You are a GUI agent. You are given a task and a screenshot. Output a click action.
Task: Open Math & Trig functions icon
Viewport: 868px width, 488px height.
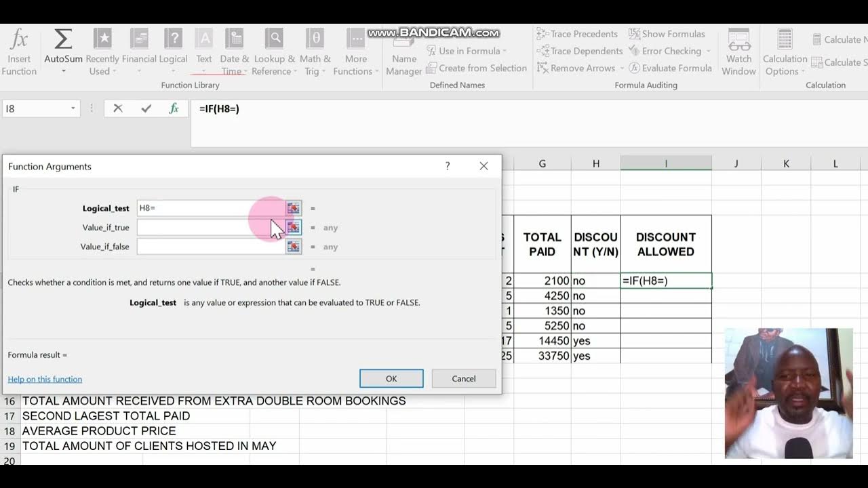[x=315, y=39]
